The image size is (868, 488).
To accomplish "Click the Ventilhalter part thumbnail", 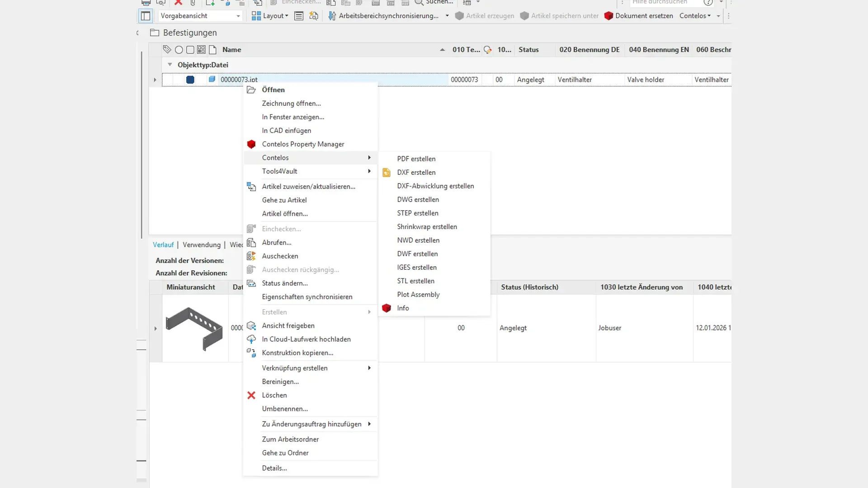I will pos(194,328).
